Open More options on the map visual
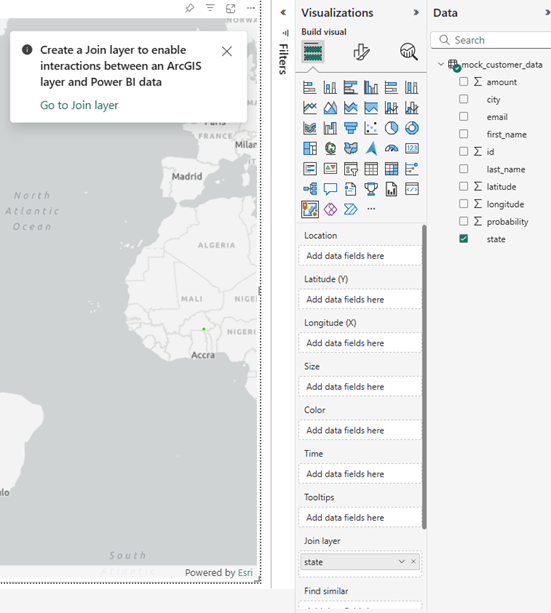The height and width of the screenshot is (613, 551). pos(251,8)
